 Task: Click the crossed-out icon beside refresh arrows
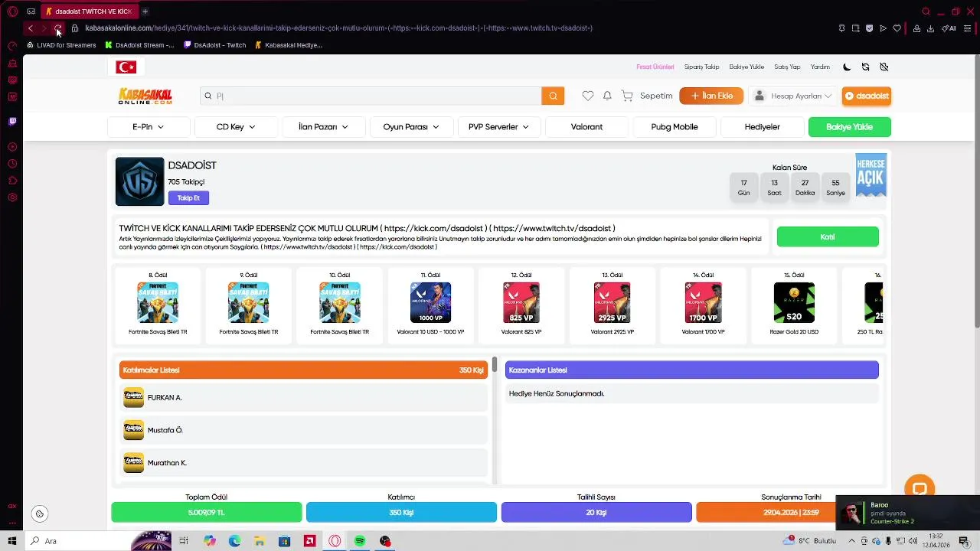tap(884, 67)
